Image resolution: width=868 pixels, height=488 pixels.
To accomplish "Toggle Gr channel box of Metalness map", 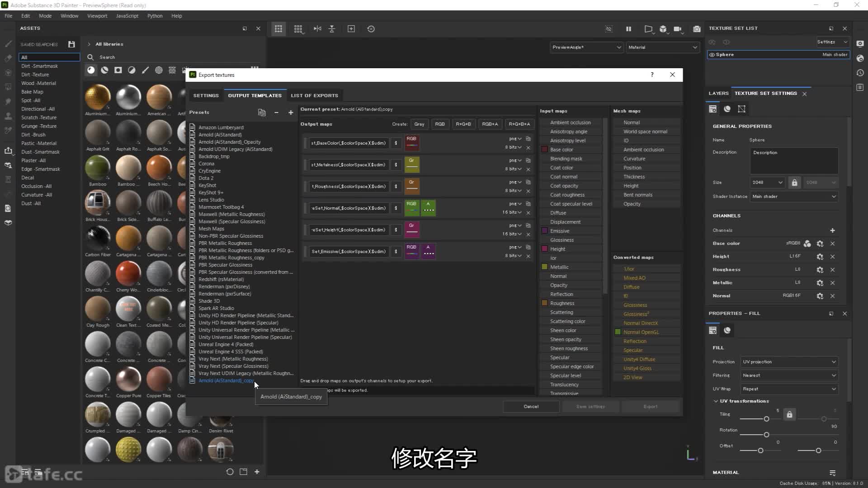I will pyautogui.click(x=412, y=164).
